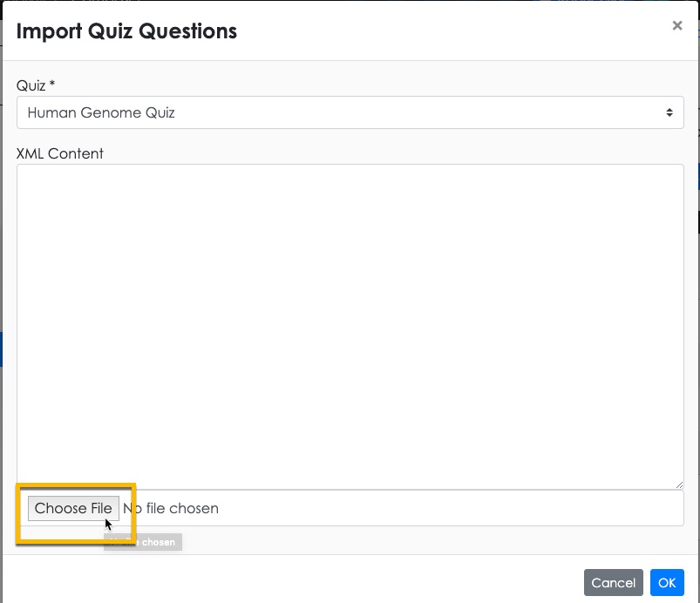Click the Choose File button
This screenshot has height=603, width=700.
click(x=73, y=508)
